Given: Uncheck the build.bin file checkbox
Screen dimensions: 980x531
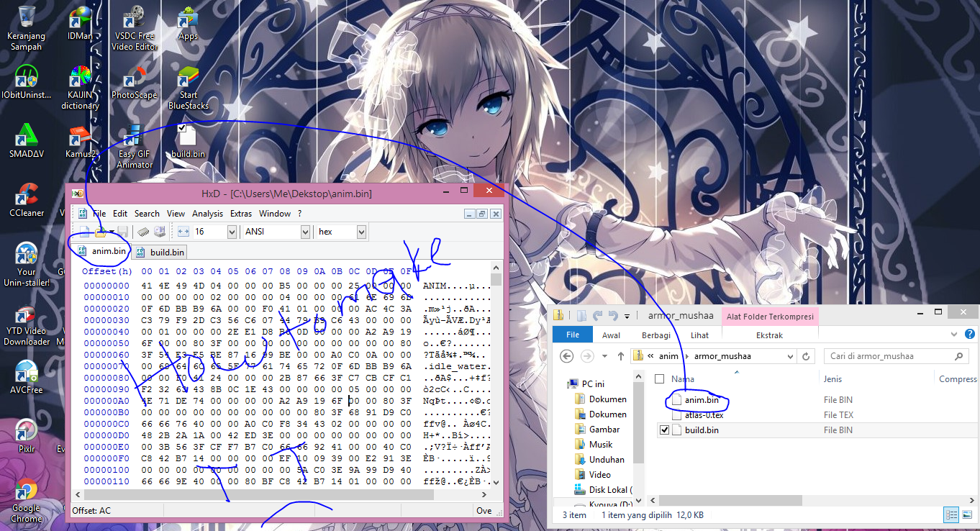Looking at the screenshot, I should pos(664,430).
